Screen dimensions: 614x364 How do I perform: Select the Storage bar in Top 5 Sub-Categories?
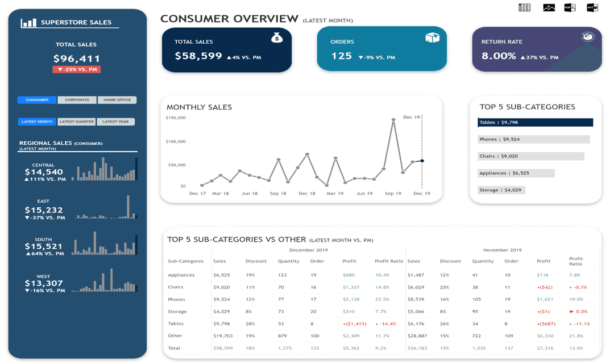coord(503,190)
